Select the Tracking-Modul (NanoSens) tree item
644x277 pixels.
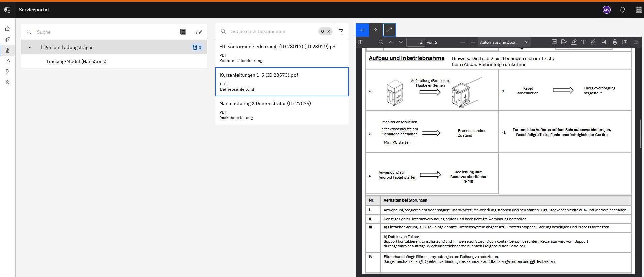click(x=76, y=61)
